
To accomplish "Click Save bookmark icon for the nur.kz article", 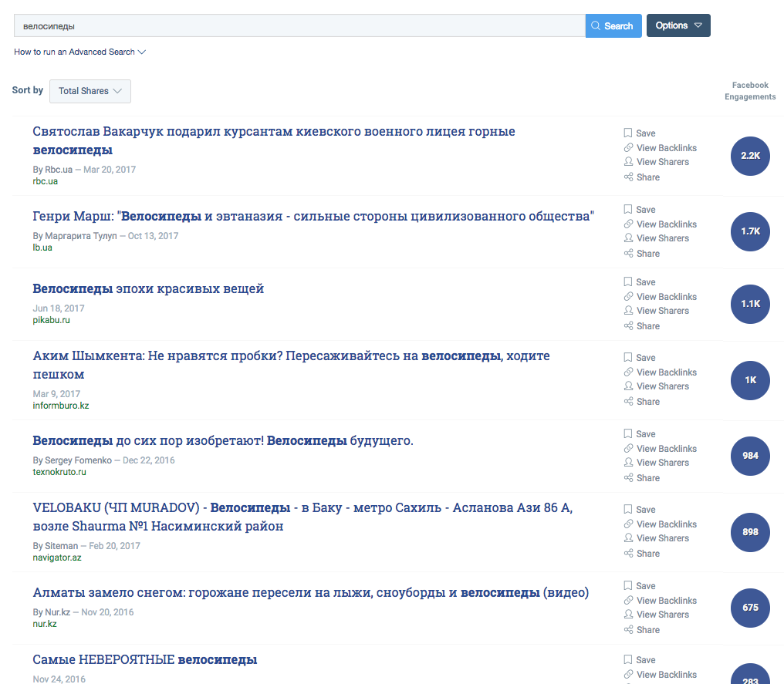I will [628, 585].
